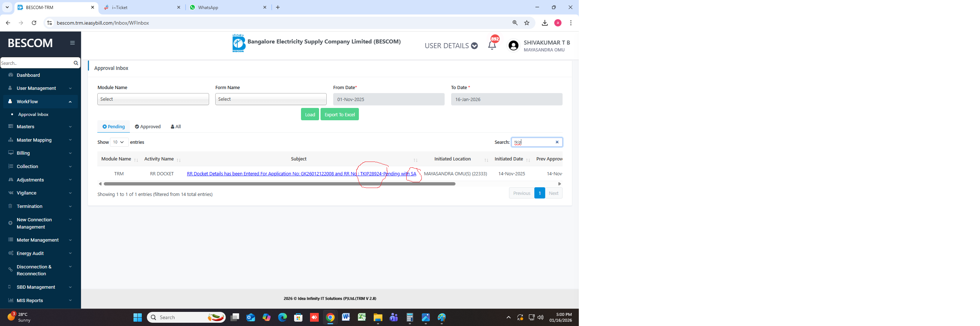Go to the Next page of results
The width and height of the screenshot is (980, 326).
pyautogui.click(x=553, y=193)
